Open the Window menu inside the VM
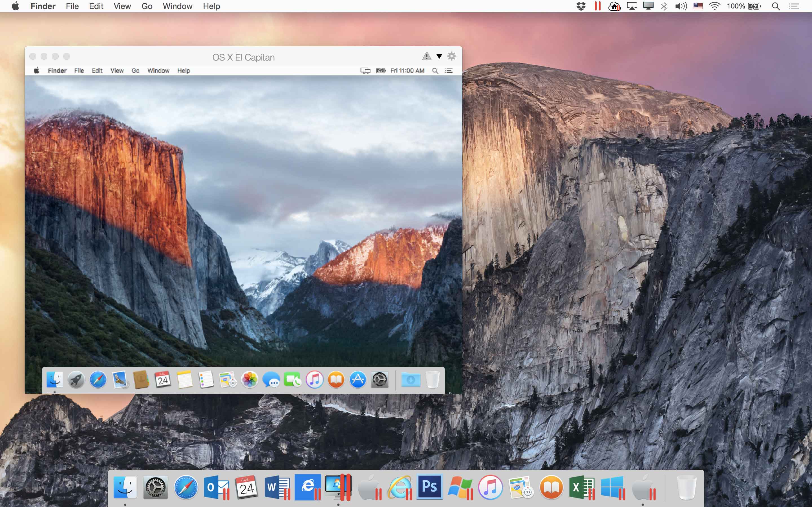The width and height of the screenshot is (812, 507). pos(158,70)
